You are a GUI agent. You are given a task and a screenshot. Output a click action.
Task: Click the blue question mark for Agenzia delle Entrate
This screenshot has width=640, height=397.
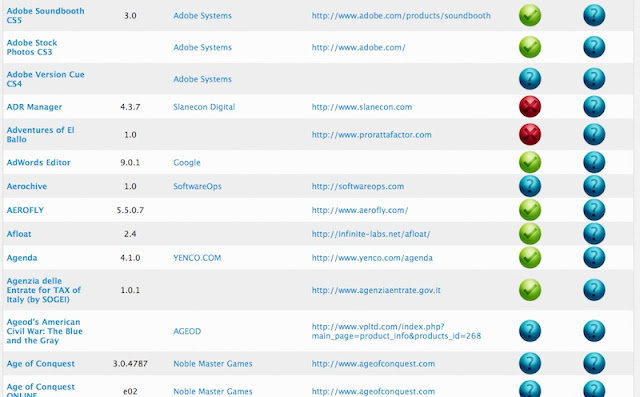click(594, 290)
